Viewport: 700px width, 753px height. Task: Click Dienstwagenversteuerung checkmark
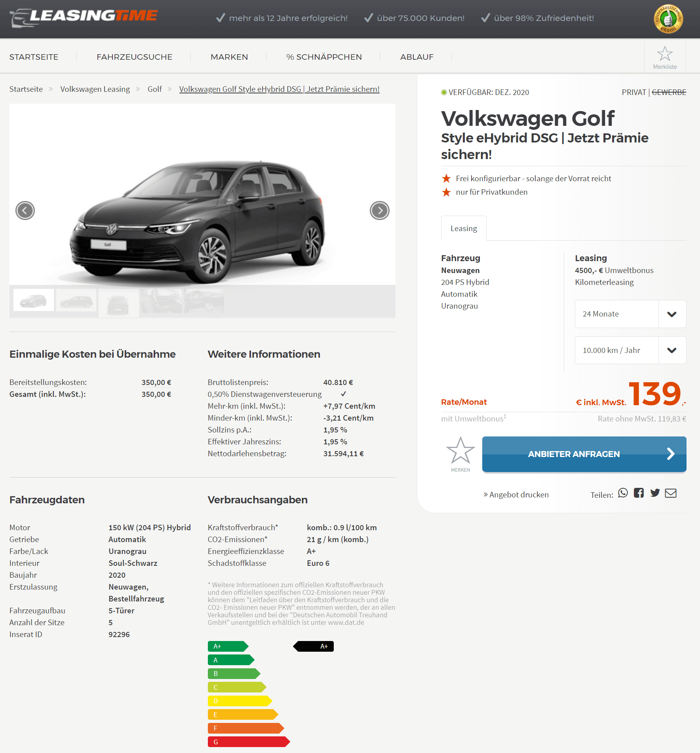344,394
